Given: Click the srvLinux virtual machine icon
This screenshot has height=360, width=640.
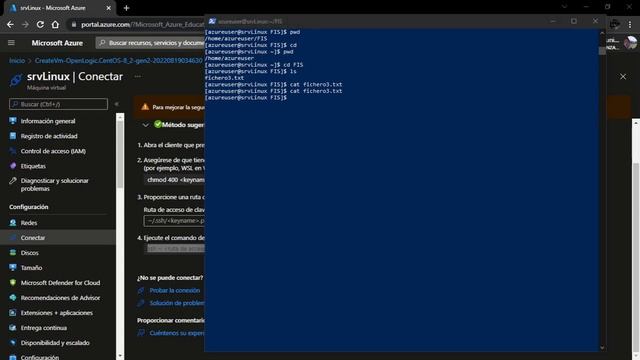Looking at the screenshot, I should (16, 80).
